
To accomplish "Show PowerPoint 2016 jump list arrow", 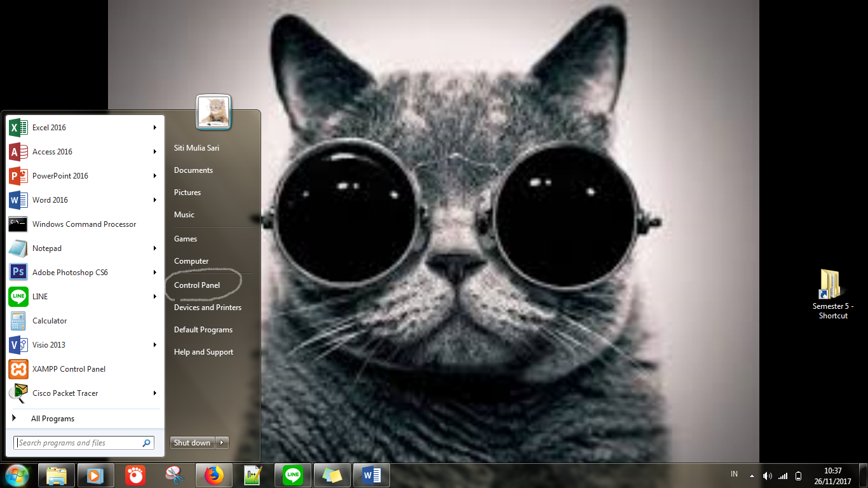I will (154, 176).
